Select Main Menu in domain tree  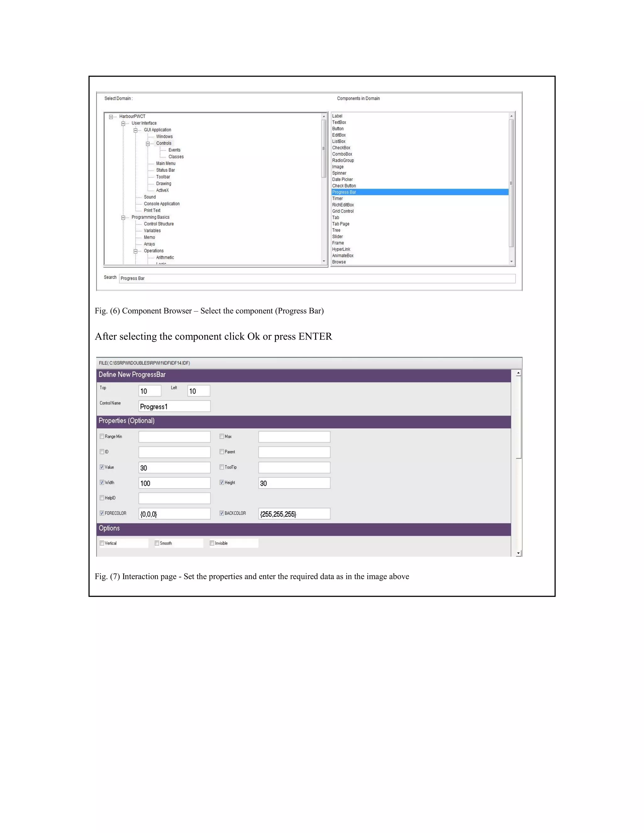point(166,163)
